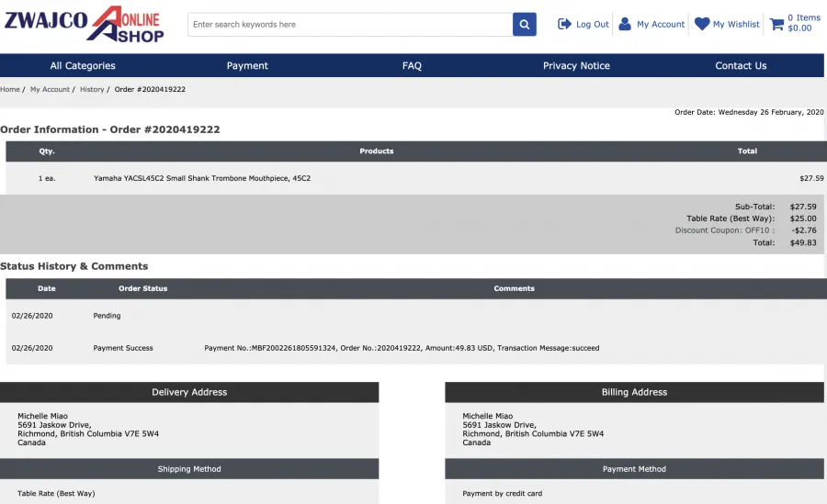Viewport: 827px width, 504px height.
Task: Click the 1 ea. quantity cell
Action: point(47,178)
